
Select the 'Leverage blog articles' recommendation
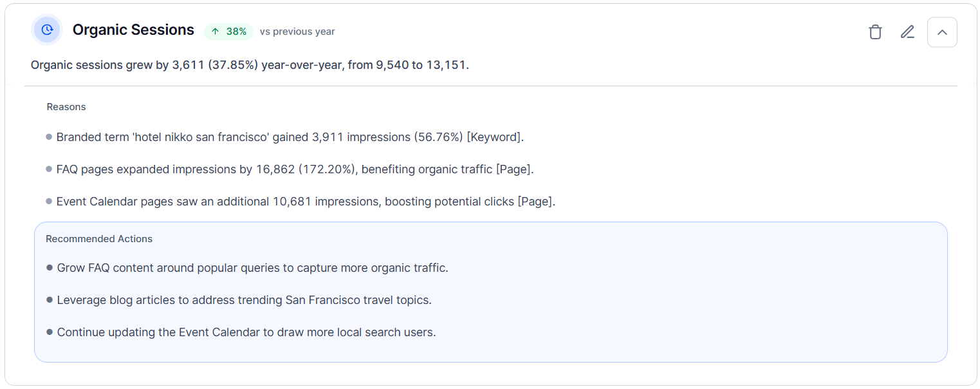coord(245,300)
